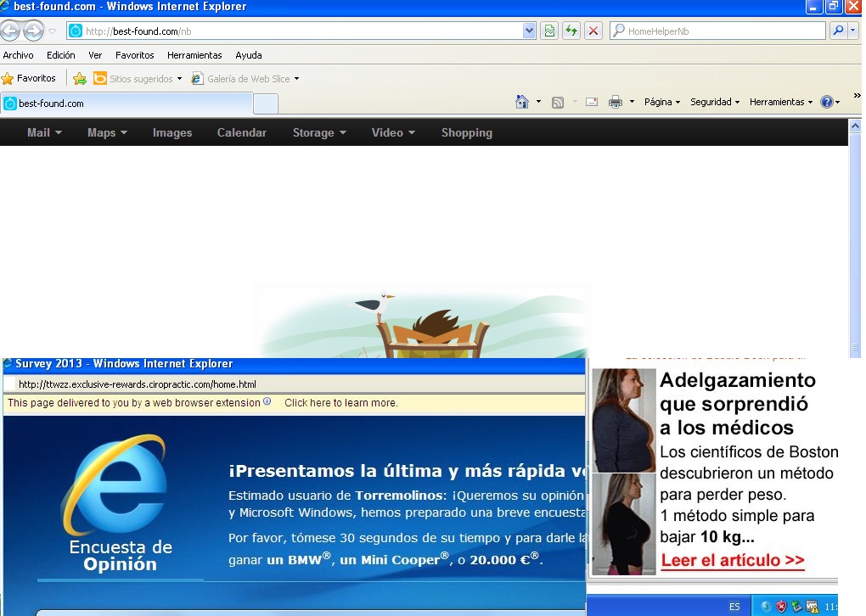Click the best-found.com address bar
The image size is (866, 616).
pyautogui.click(x=301, y=31)
